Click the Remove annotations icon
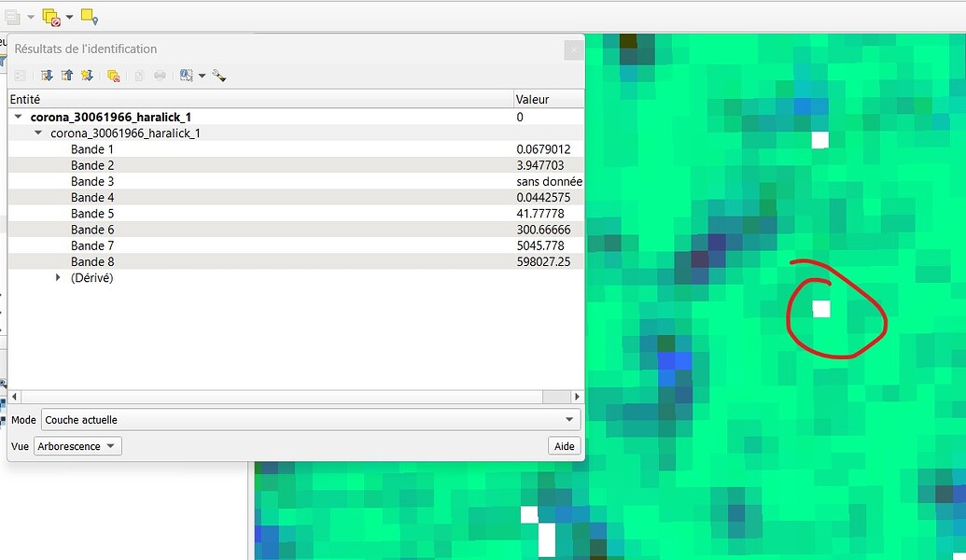Image resolution: width=966 pixels, height=560 pixels. click(x=50, y=17)
